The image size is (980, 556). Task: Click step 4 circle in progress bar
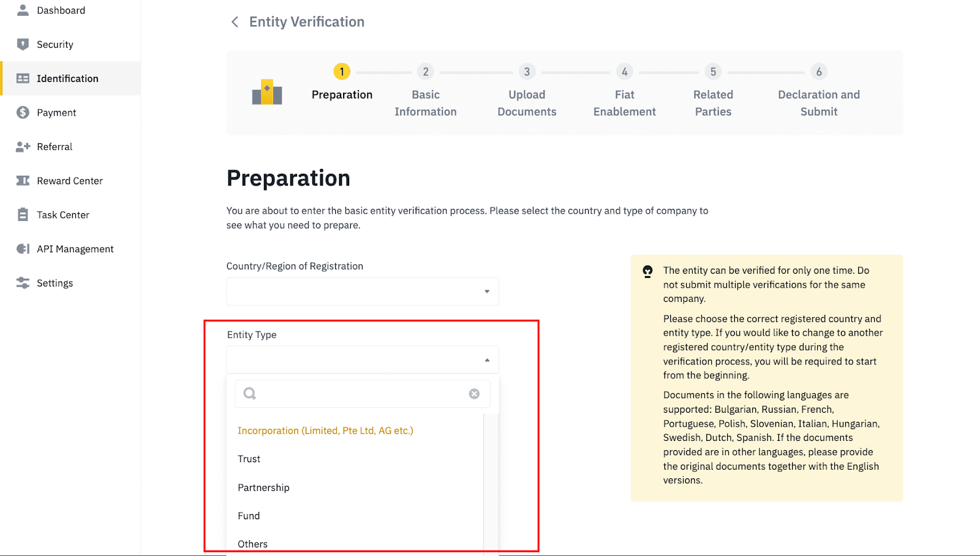(x=624, y=72)
